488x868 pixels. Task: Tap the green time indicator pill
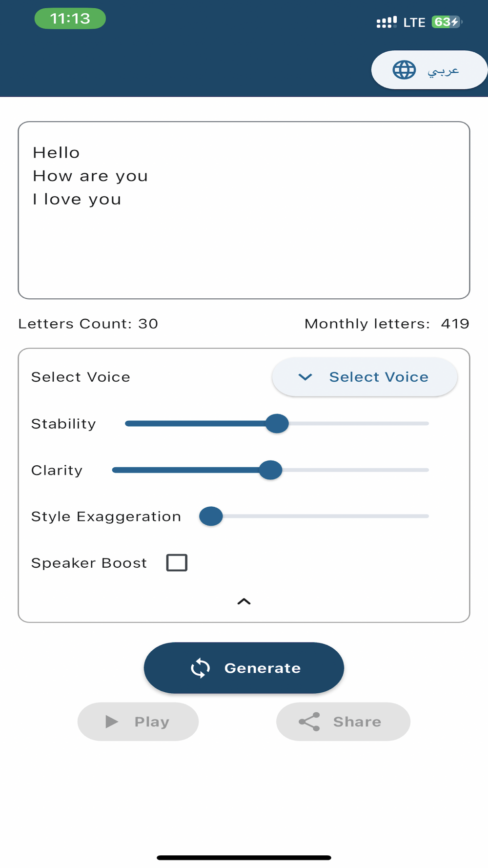[70, 19]
